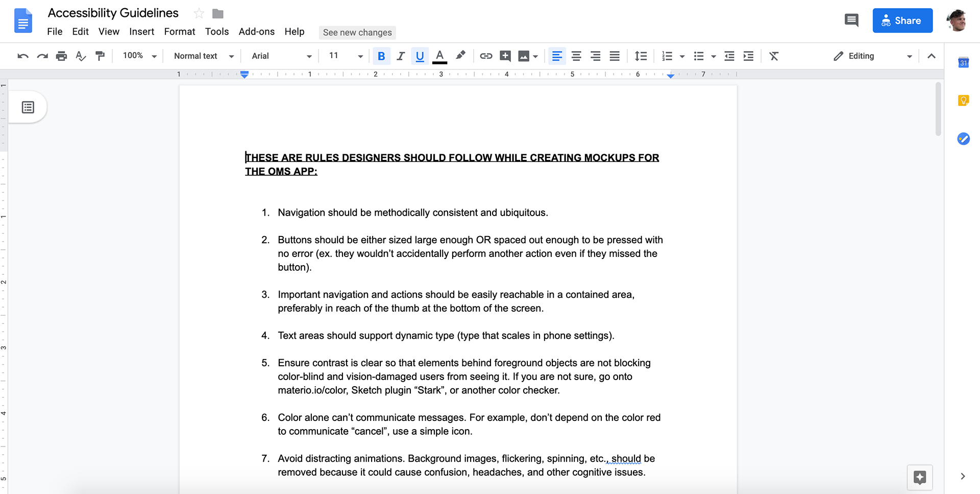The height and width of the screenshot is (494, 980).
Task: Open Google Tasks side panel
Action: (963, 139)
